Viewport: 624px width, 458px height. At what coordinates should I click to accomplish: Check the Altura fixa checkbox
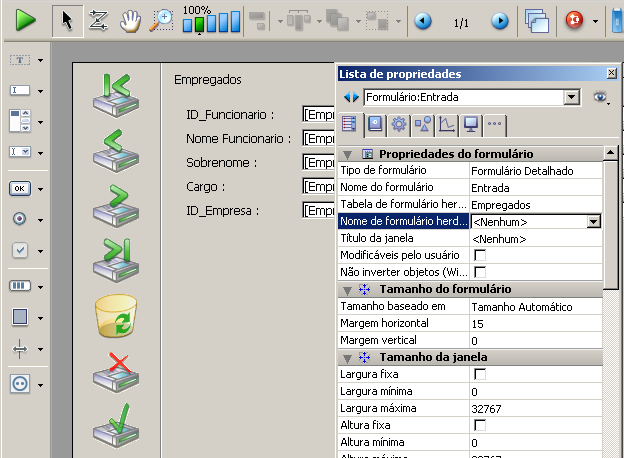pos(480,425)
